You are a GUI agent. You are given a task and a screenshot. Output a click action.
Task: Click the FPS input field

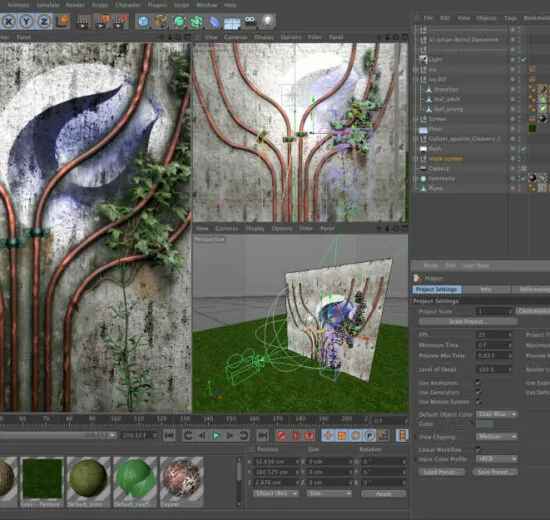tap(494, 335)
